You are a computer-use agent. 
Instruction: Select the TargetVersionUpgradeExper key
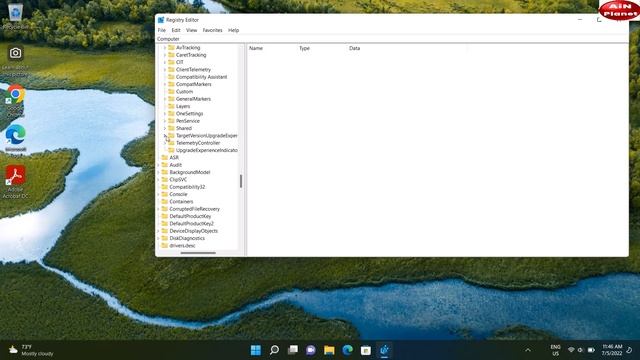(x=207, y=136)
